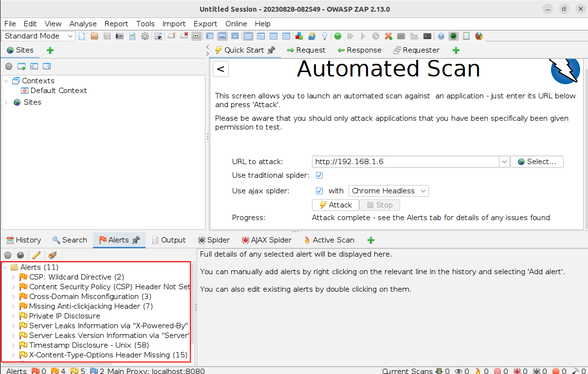Click the notebook report icon in toolbar
The width and height of the screenshot is (588, 374).
(x=466, y=36)
